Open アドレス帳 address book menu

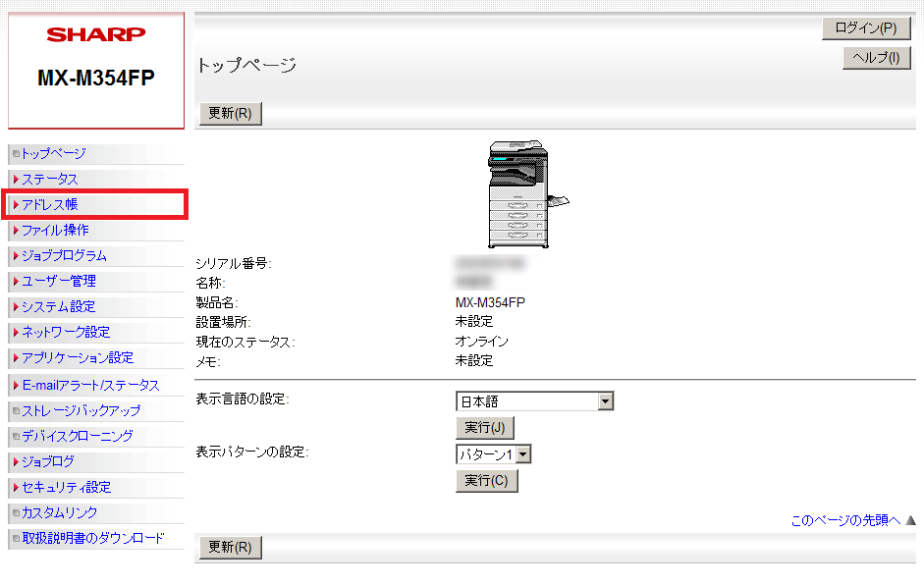click(x=49, y=204)
